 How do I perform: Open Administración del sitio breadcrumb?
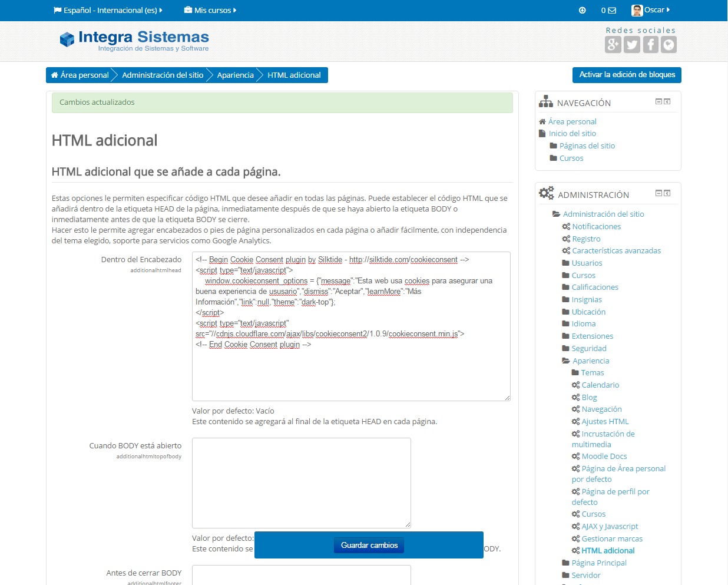pos(163,75)
